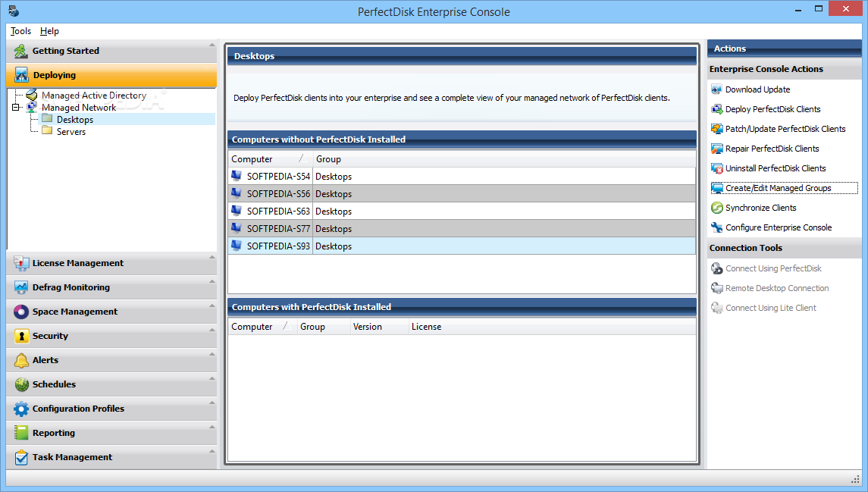The height and width of the screenshot is (492, 868).
Task: Expand Schedules section arrow
Action: 212,378
